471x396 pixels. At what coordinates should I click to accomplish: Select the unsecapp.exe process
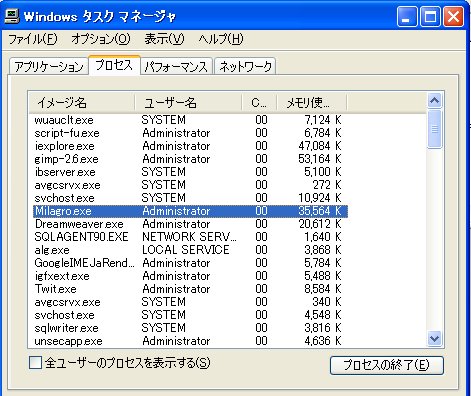tap(190, 341)
